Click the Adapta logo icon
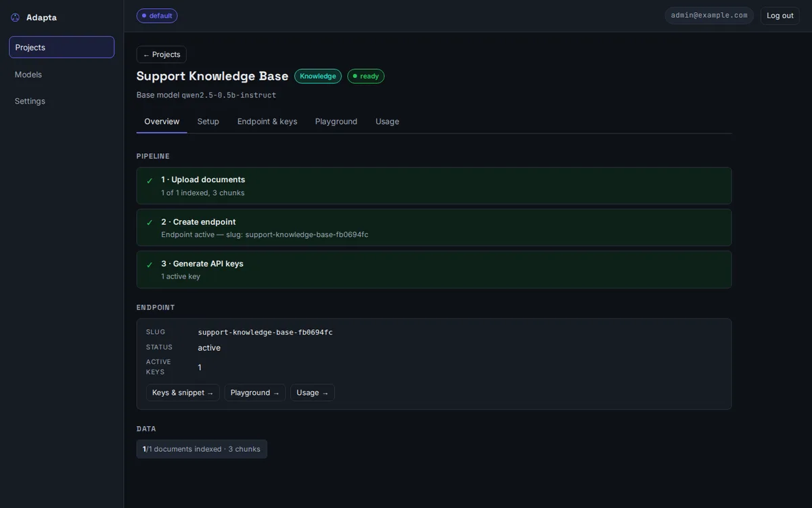 point(16,18)
